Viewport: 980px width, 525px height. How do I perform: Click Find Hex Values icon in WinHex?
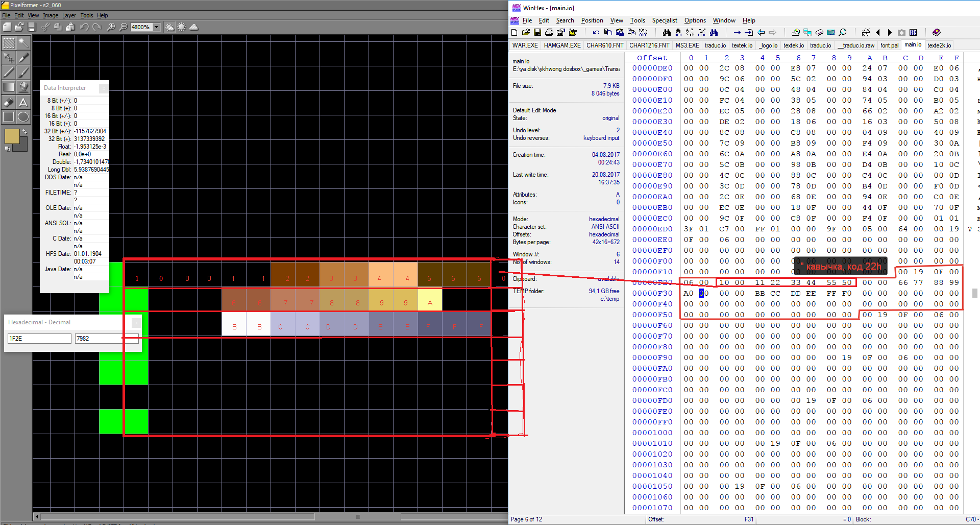[x=678, y=32]
